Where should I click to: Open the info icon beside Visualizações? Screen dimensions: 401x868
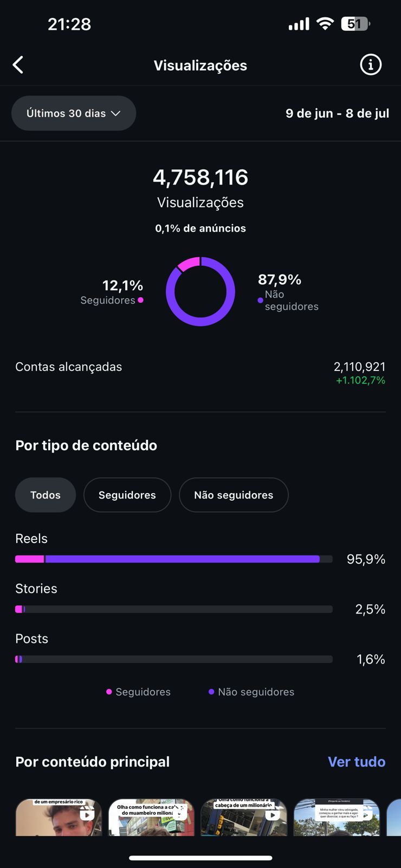click(371, 65)
